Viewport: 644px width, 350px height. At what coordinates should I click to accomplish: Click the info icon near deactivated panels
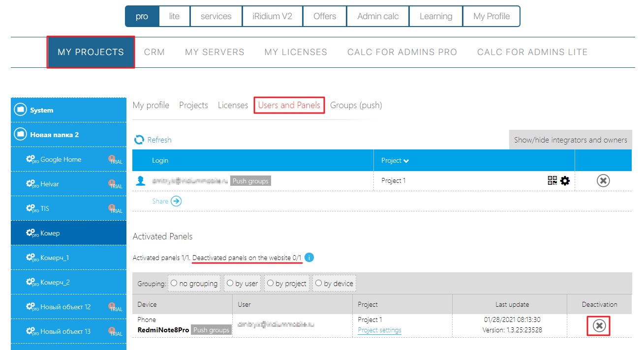[309, 258]
